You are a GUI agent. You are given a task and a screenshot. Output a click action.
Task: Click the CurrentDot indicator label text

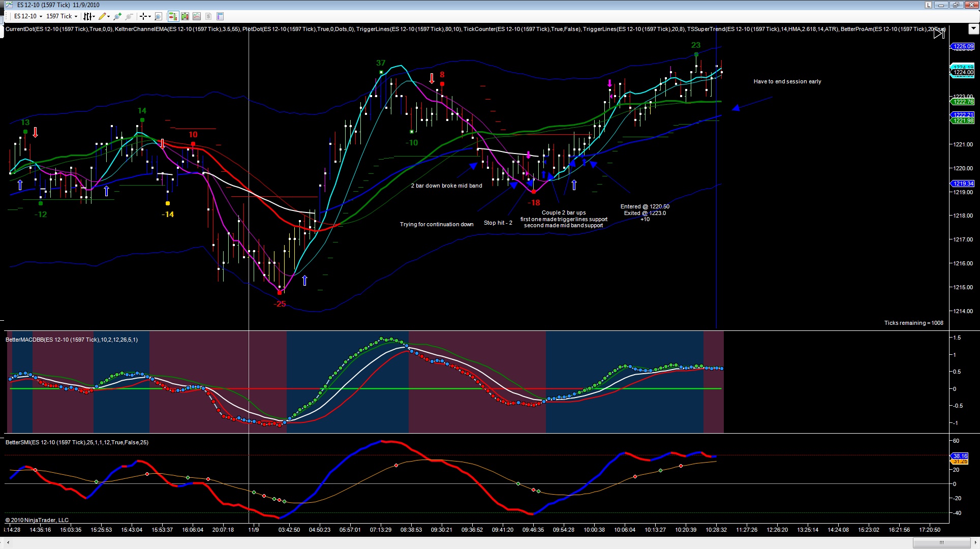click(x=59, y=29)
